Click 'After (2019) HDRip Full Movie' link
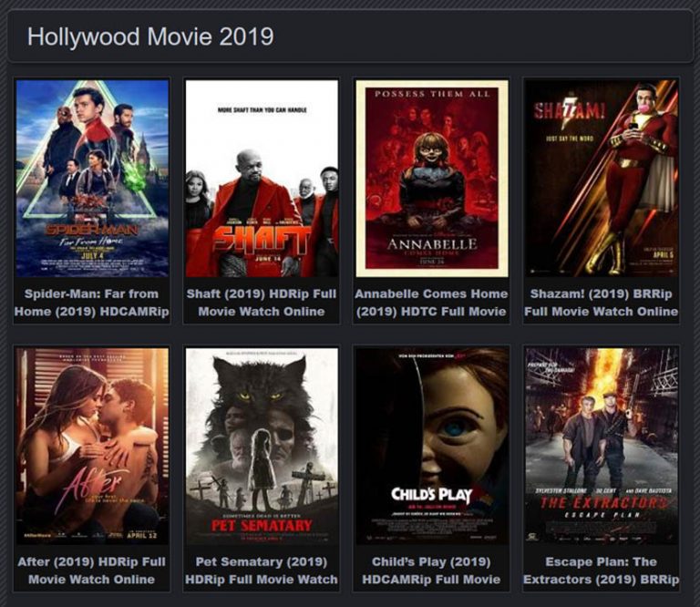Image resolution: width=700 pixels, height=607 pixels. pos(92,571)
